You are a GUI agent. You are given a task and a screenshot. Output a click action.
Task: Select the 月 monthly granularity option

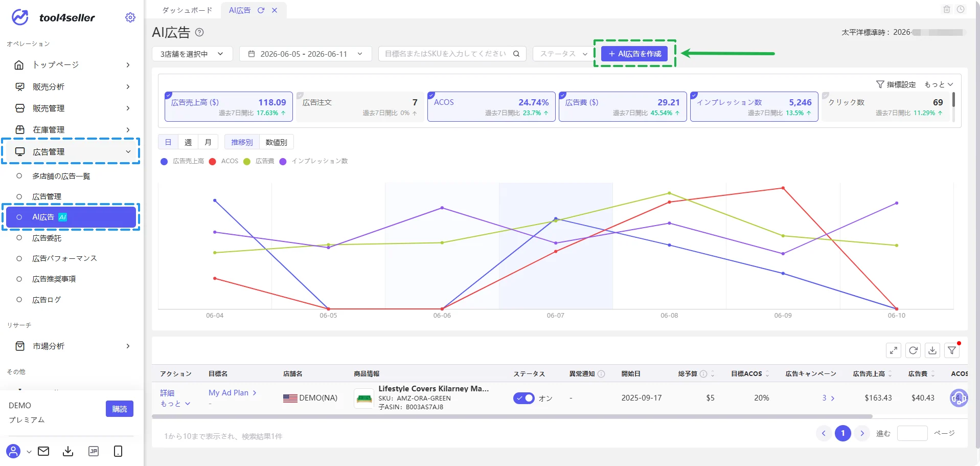[208, 142]
